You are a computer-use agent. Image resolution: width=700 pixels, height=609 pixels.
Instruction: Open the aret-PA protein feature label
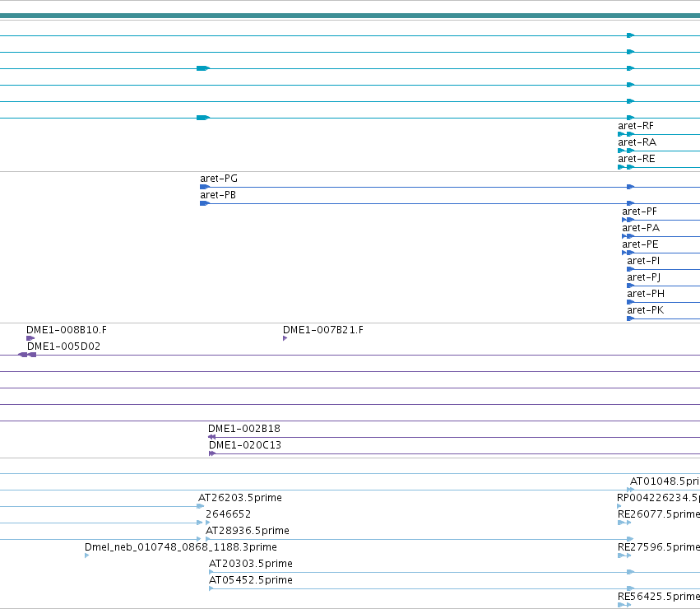click(x=641, y=228)
